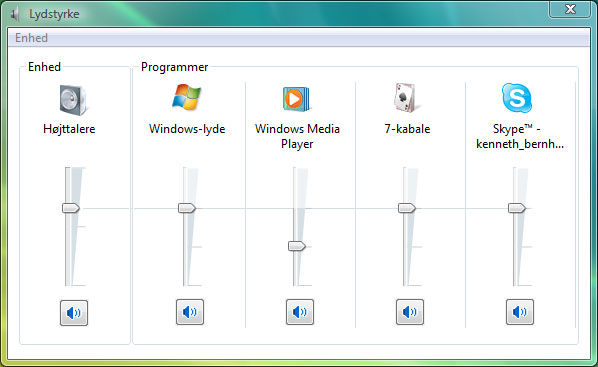Click the Windows Media Player slider thumb
The image size is (598, 367).
[297, 246]
